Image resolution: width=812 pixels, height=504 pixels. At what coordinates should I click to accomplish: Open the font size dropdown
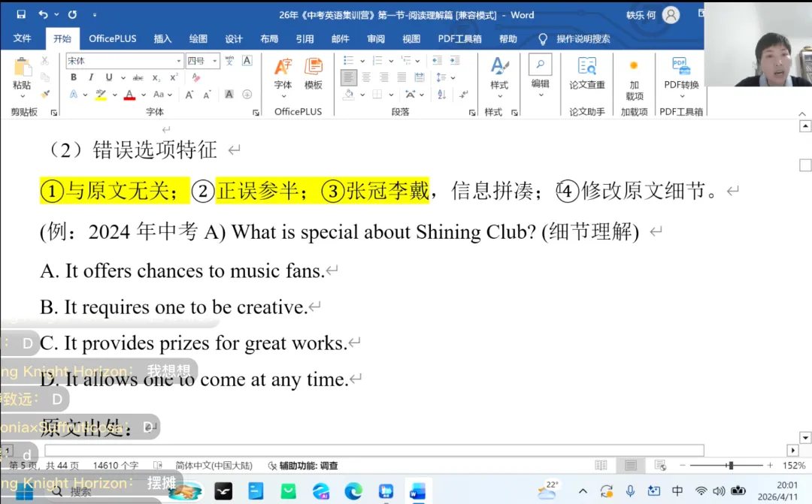[214, 60]
